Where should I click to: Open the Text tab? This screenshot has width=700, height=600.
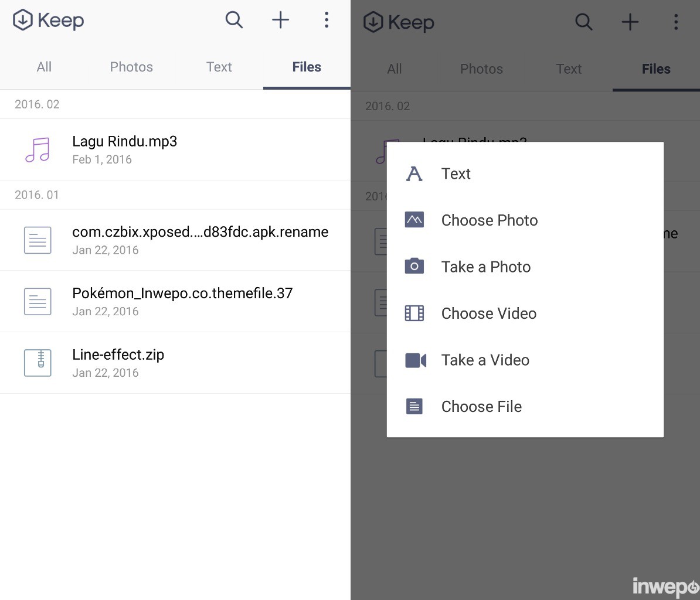pyautogui.click(x=219, y=67)
